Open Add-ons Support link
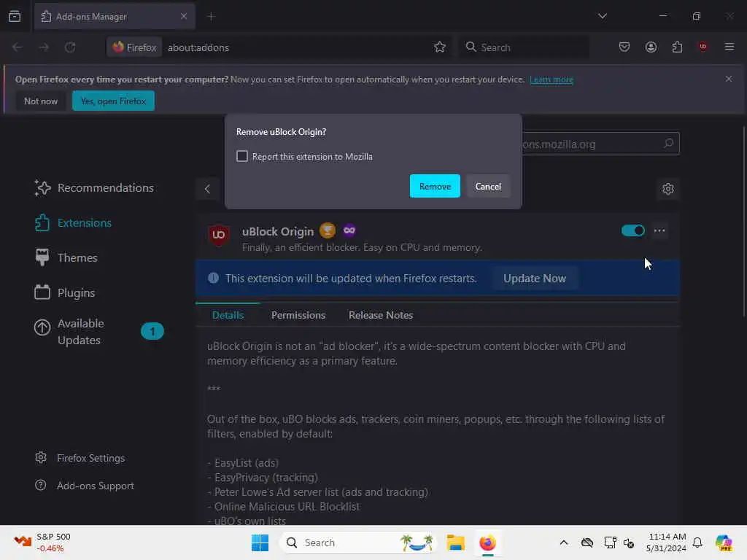This screenshot has width=747, height=560. point(85,486)
